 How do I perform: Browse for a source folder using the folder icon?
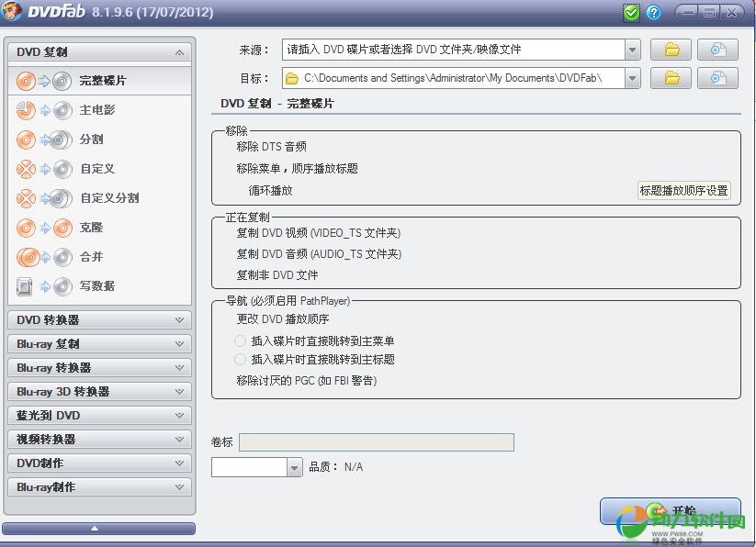(x=671, y=50)
